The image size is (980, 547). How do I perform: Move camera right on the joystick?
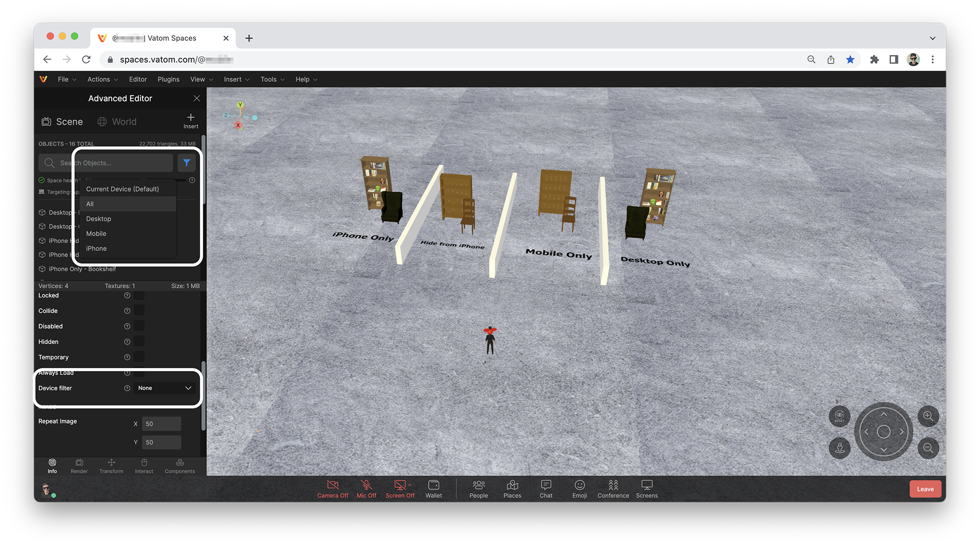(x=901, y=432)
